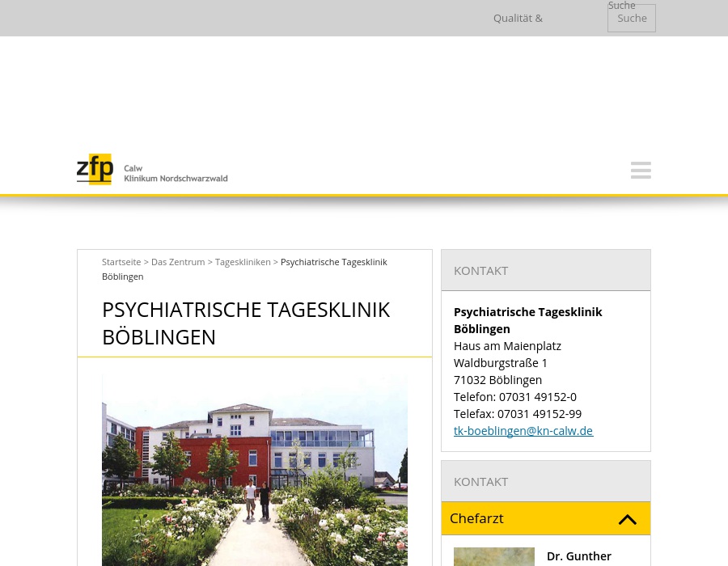Click the current breadcrumb 'Psychiatrische Tagesklinik Böblingen'

(333, 262)
